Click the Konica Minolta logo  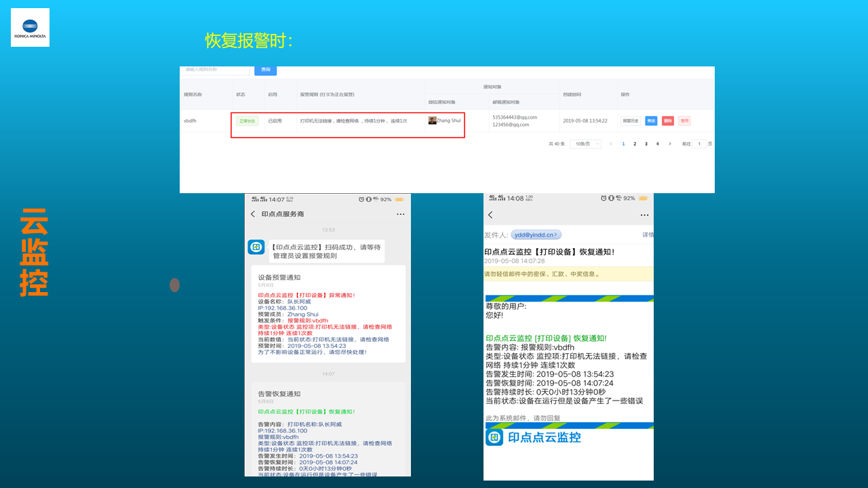tap(30, 27)
